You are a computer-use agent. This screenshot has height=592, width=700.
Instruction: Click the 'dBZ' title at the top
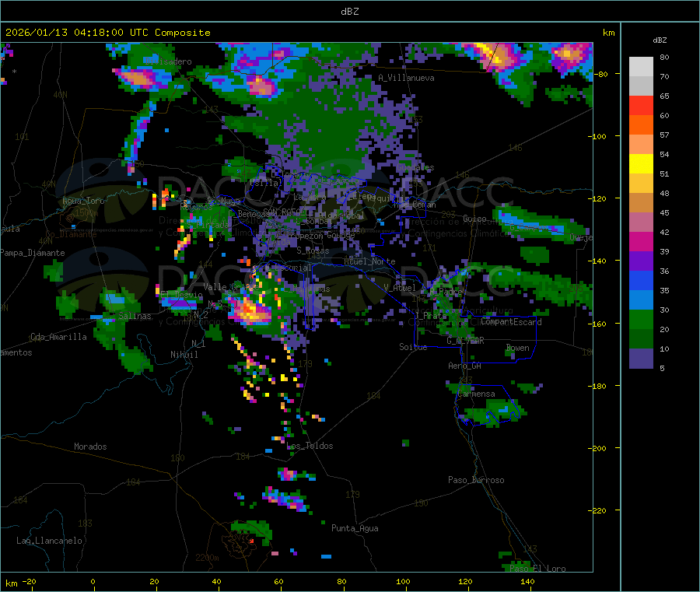349,12
